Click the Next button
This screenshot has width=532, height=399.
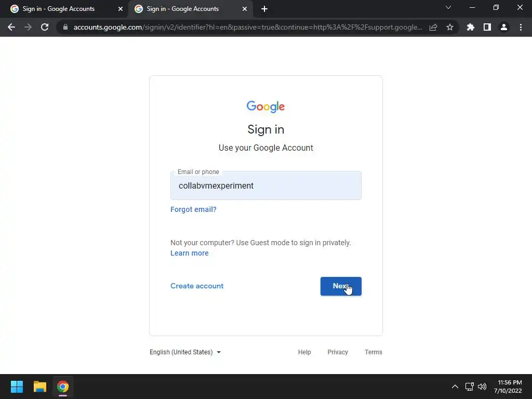coord(341,286)
